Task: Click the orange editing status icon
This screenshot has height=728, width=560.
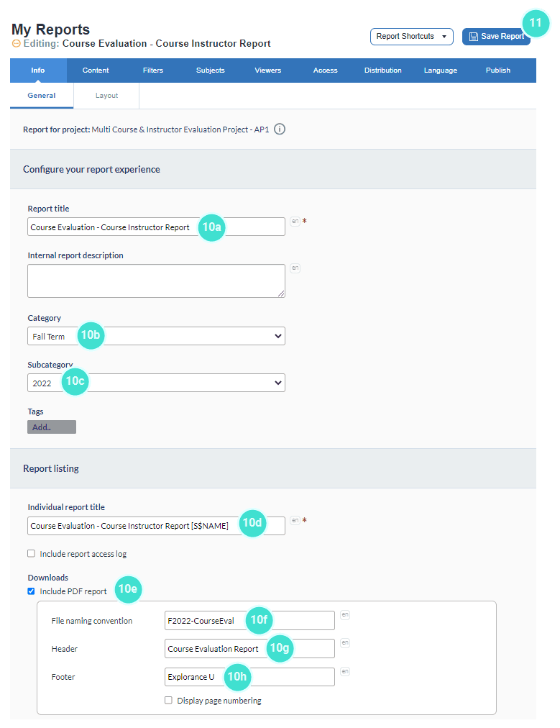Action: click(17, 44)
